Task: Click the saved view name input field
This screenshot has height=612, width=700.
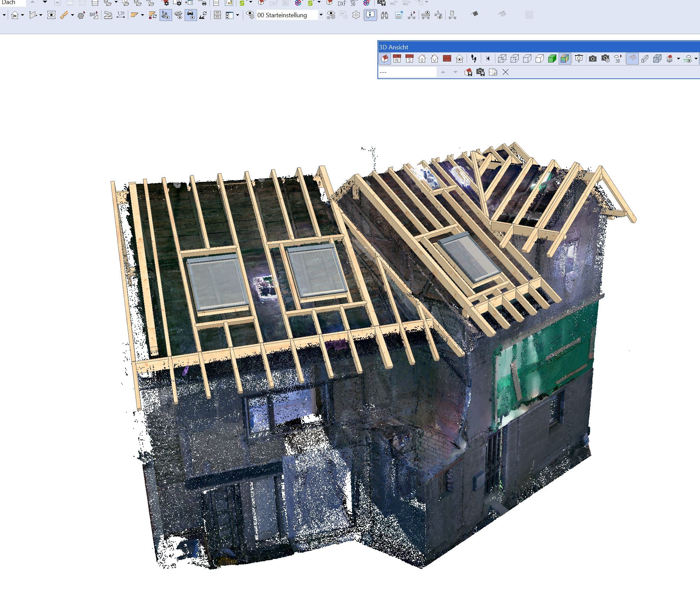Action: 407,72
